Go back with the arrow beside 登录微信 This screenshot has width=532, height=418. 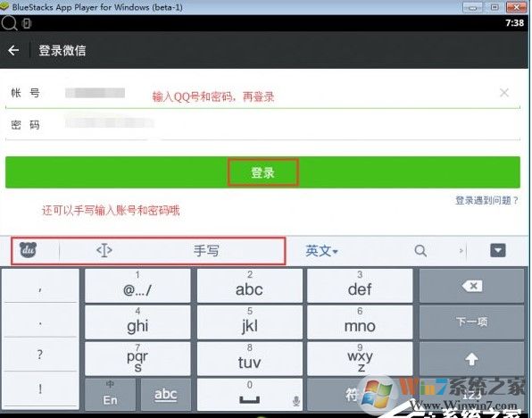pyautogui.click(x=13, y=51)
